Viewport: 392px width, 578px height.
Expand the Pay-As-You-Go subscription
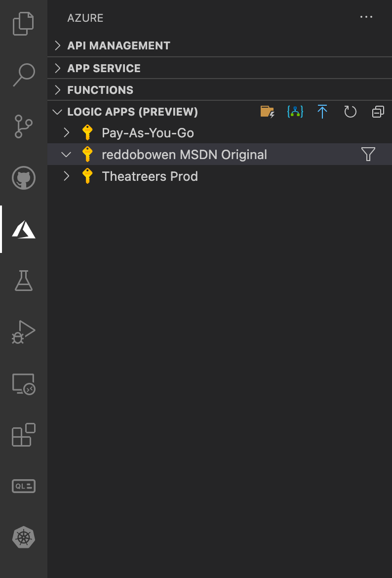coord(66,132)
